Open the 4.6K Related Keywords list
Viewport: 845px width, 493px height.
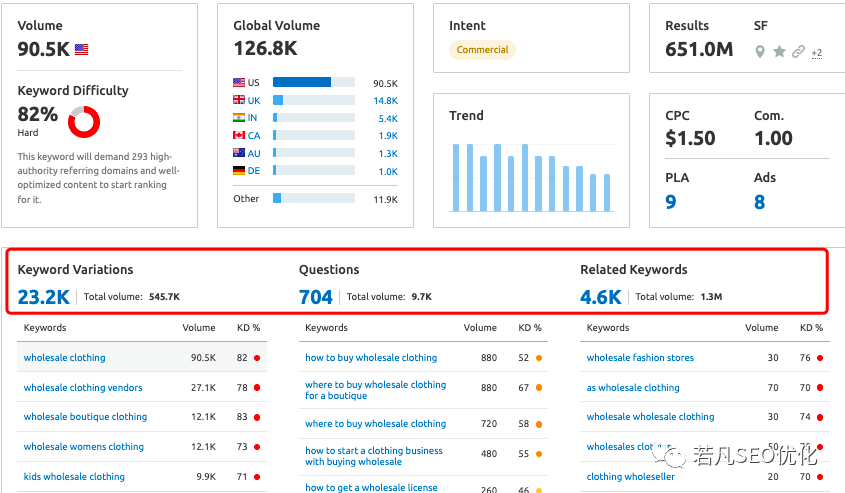coord(600,296)
